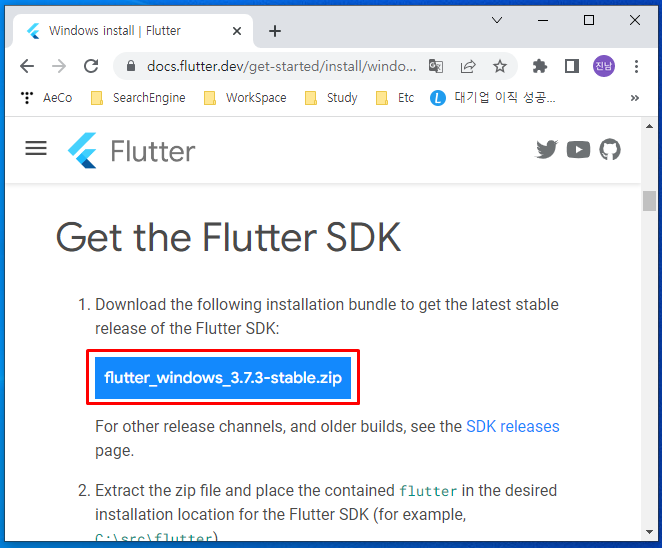The height and width of the screenshot is (548, 662).
Task: Click the site padlock icon
Action: 131,66
